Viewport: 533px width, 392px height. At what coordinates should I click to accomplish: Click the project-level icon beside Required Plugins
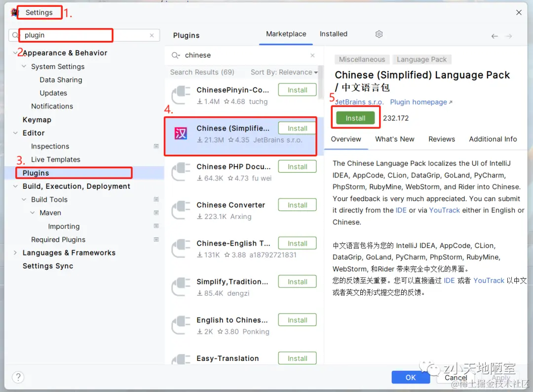click(156, 240)
